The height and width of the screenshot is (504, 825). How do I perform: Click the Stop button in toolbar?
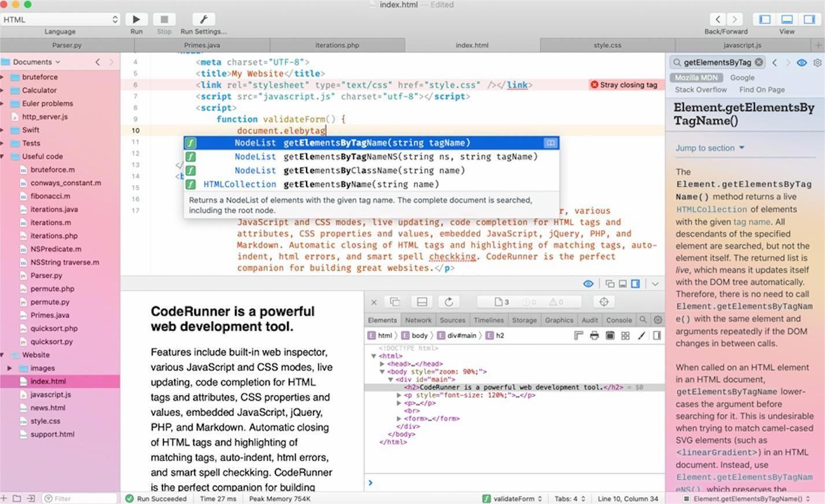164,19
